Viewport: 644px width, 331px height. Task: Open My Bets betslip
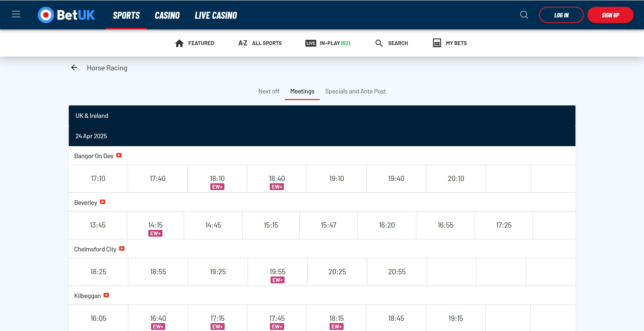[449, 43]
